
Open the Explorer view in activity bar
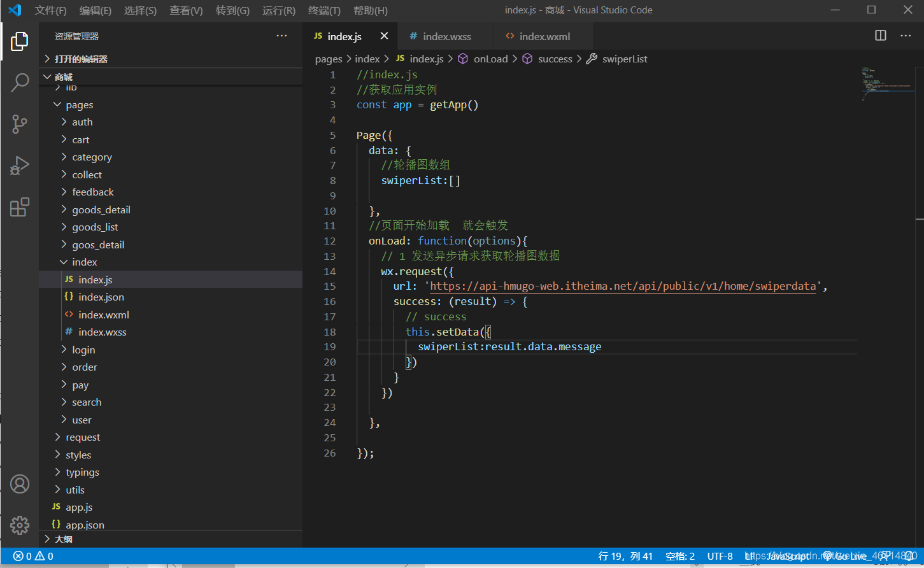pyautogui.click(x=20, y=41)
